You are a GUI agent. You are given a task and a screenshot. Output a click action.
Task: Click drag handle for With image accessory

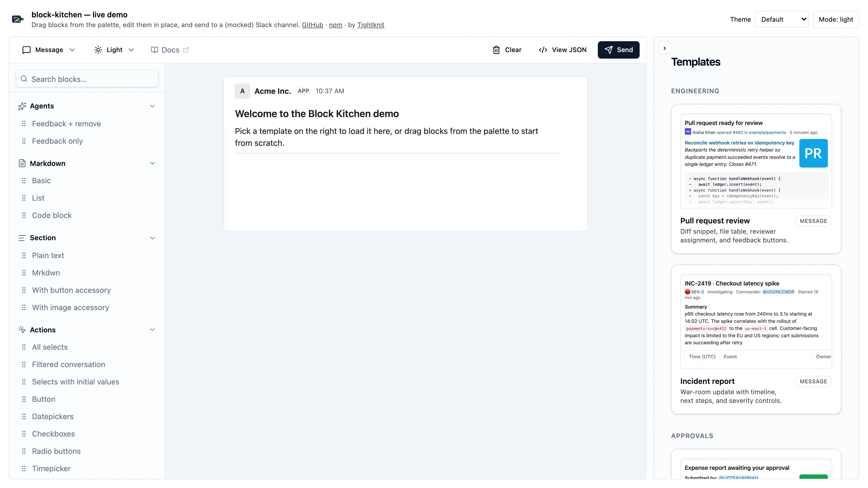24,307
